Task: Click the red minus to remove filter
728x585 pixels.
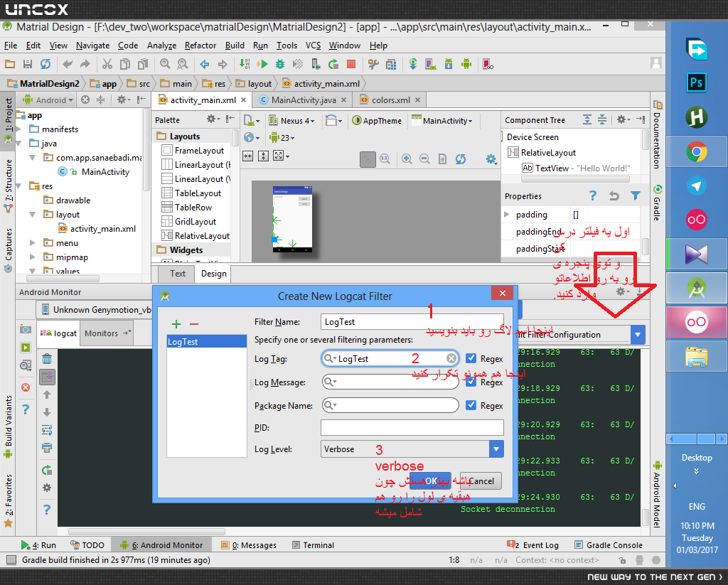Action: tap(194, 324)
